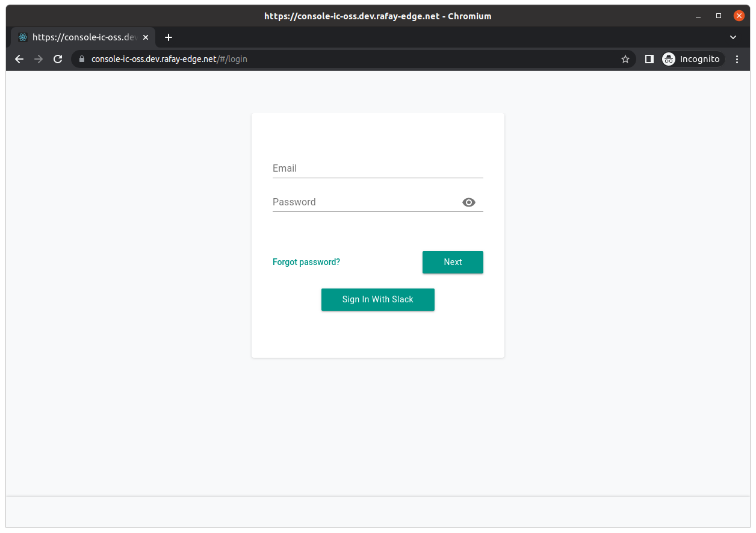Click the URL address bar text
This screenshot has height=533, width=756.
(169, 59)
